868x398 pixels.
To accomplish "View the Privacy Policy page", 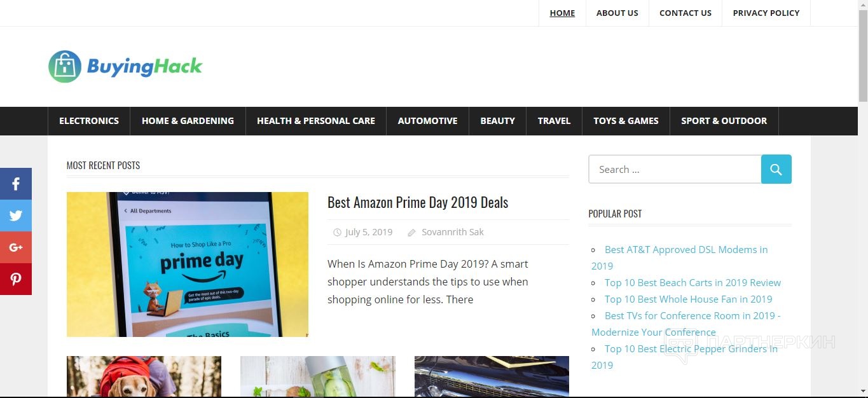I will (766, 13).
